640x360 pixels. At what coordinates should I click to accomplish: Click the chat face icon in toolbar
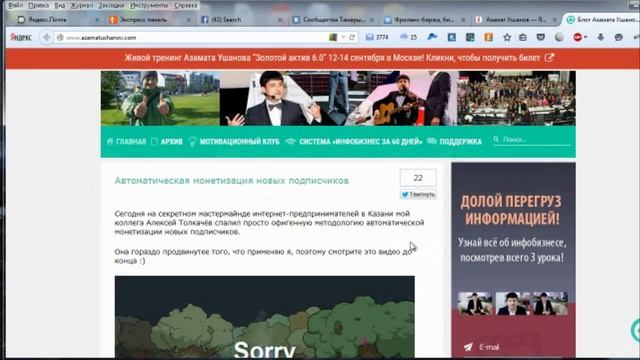(618, 38)
